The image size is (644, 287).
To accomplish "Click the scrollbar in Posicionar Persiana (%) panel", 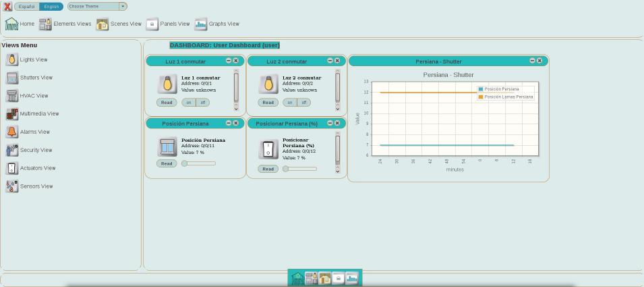I will pyautogui.click(x=338, y=153).
